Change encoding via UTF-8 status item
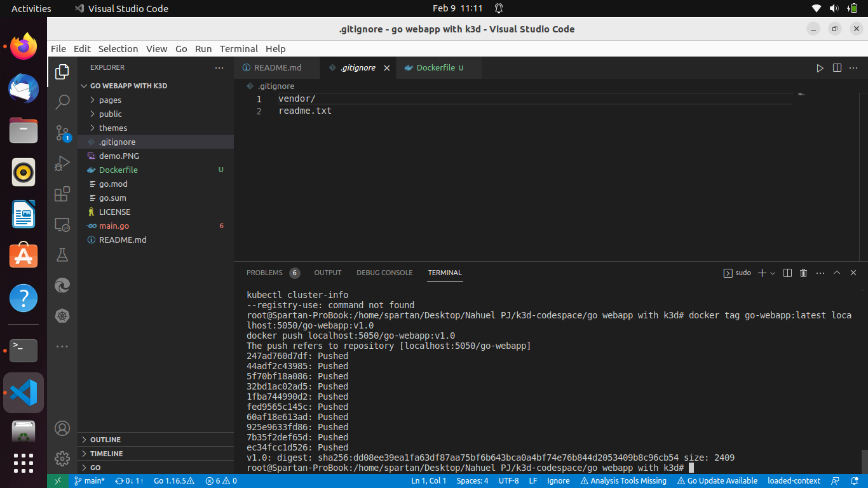 [509, 481]
